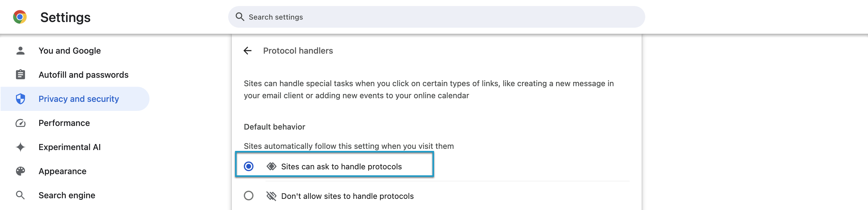
Task: Select the person icon next to You and Google
Action: [x=20, y=50]
